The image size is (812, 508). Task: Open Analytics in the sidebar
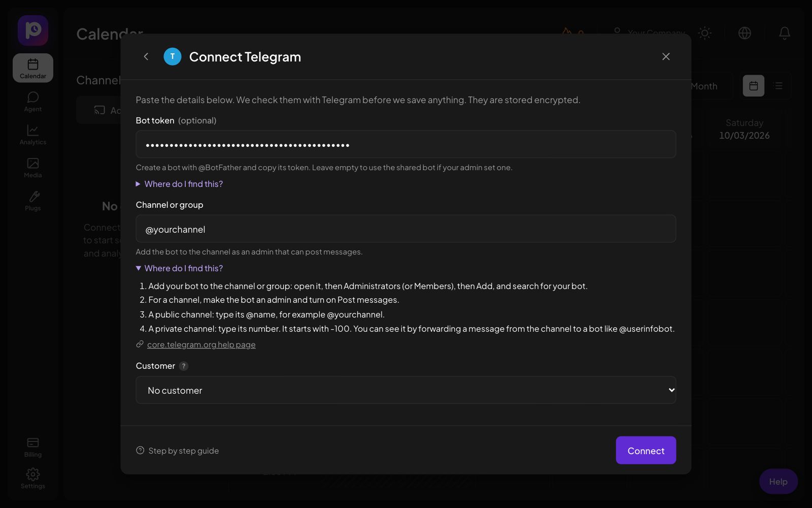point(33,135)
